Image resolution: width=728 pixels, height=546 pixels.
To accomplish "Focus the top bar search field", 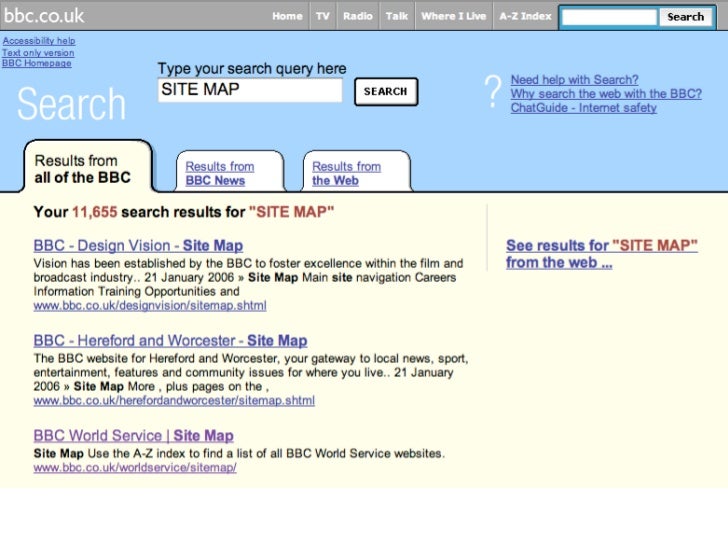I will coord(609,17).
